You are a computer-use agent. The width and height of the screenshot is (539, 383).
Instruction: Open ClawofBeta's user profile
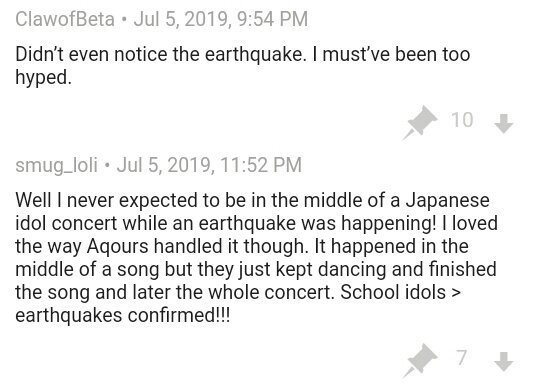[x=65, y=19]
